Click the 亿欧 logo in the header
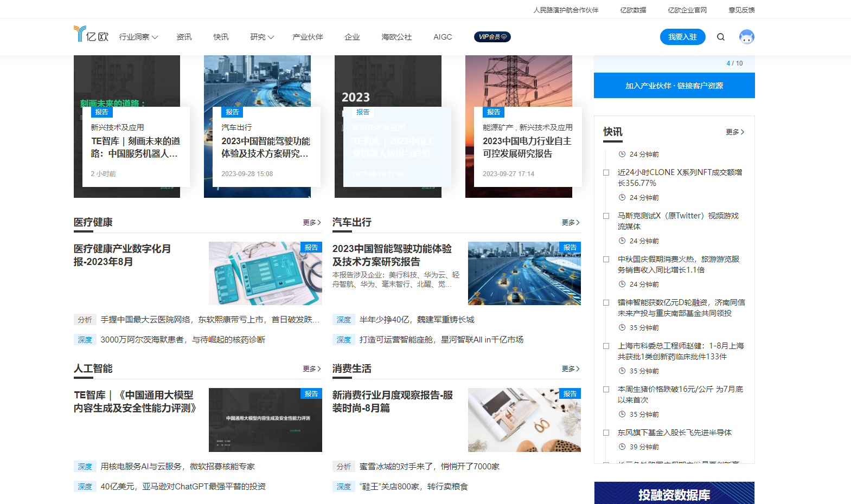This screenshot has height=504, width=851. pos(91,34)
